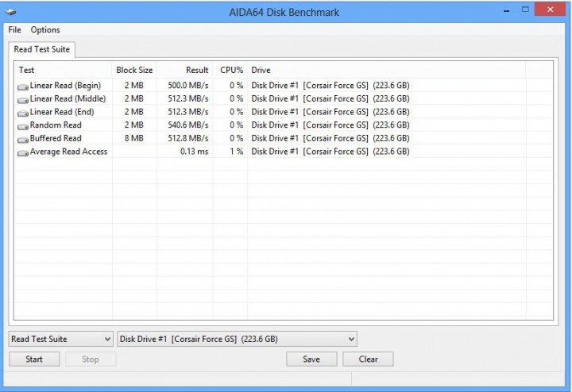
Task: Click the AIDA64 title bar app icon
Action: 10,12
